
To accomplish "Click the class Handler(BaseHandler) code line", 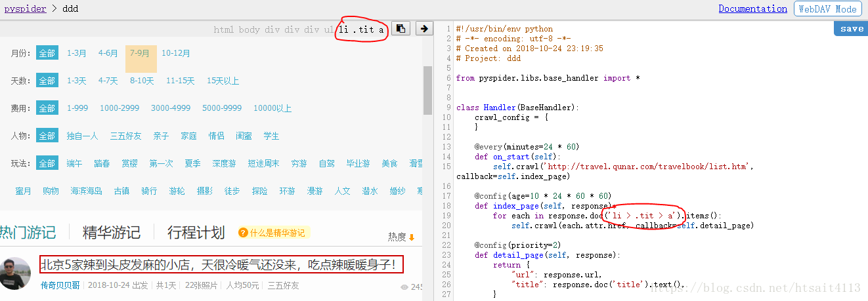I will click(x=517, y=108).
